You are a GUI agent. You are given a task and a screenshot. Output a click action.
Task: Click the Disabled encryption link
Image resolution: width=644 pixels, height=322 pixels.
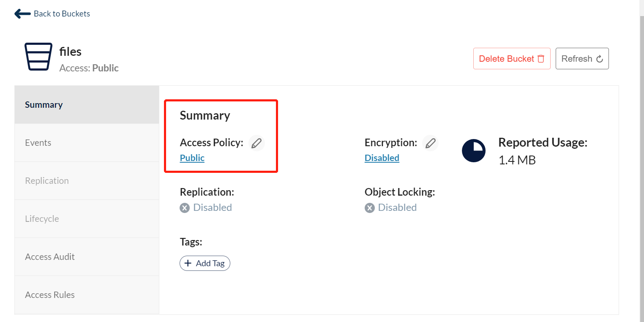point(382,158)
